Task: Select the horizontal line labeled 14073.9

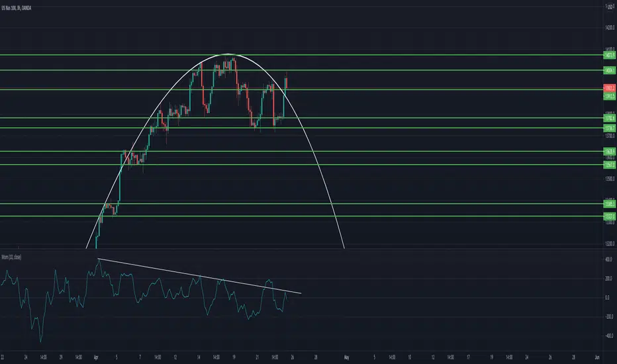Action: 301,55
